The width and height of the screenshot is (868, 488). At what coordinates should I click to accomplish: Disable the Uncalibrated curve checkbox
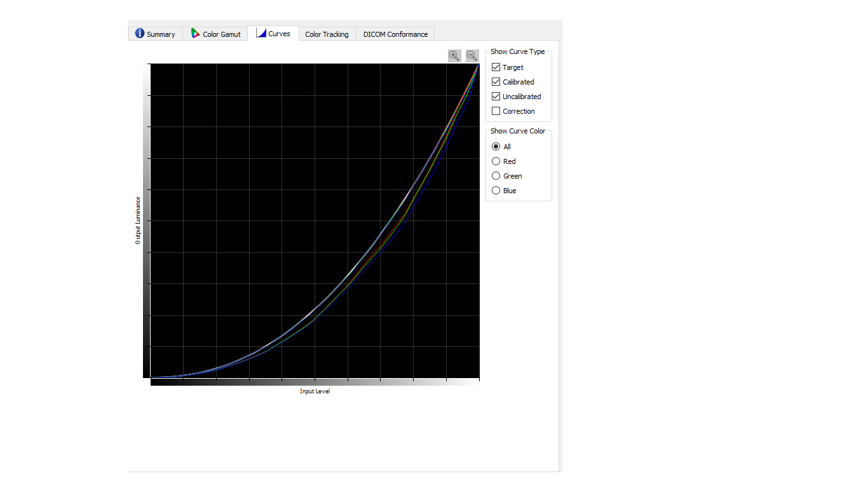[496, 97]
